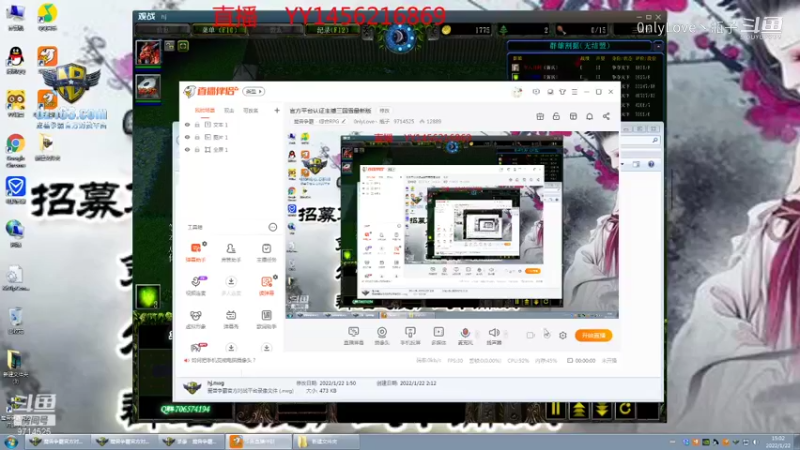The height and width of the screenshot is (450, 800).
Task: Switch to the second scene tab
Action: pos(229,110)
